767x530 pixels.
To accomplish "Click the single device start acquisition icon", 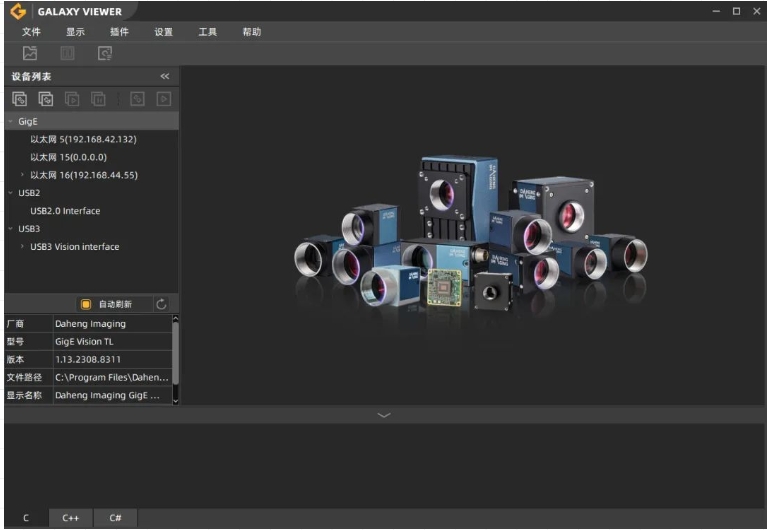I will click(163, 99).
